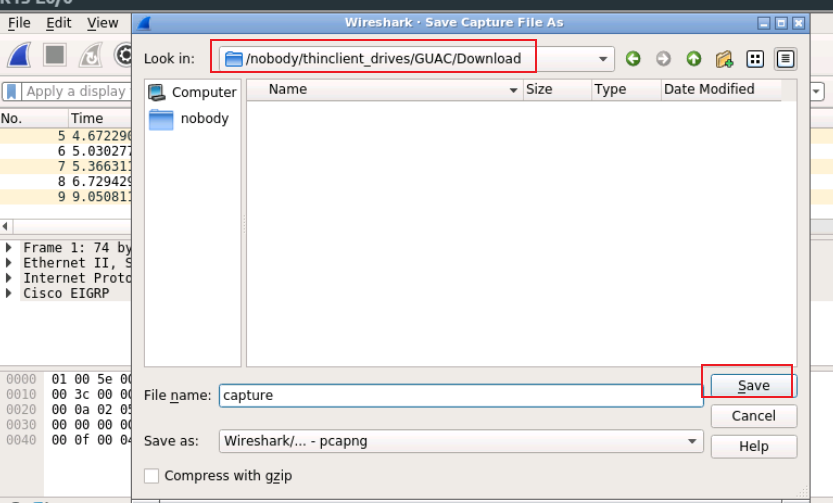Open the Look in path dropdown
This screenshot has height=503, width=833.
click(x=603, y=59)
